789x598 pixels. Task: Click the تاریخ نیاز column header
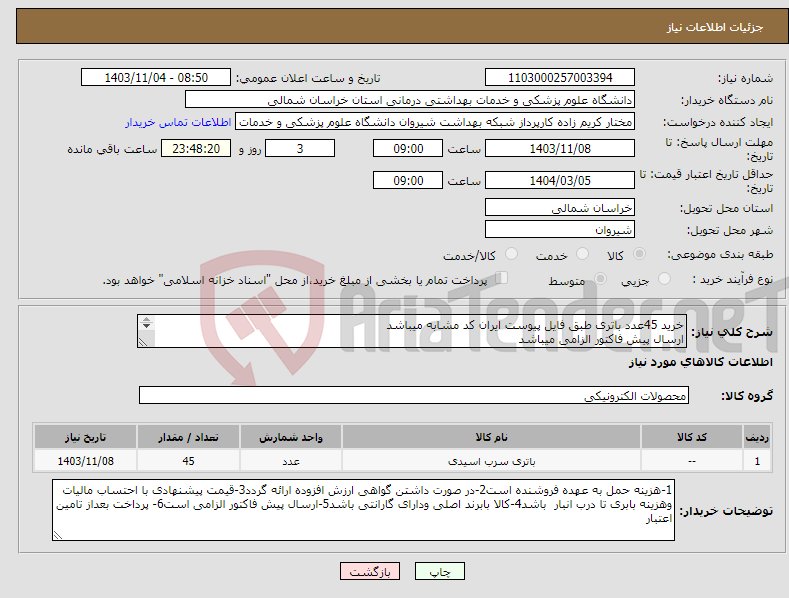click(x=86, y=437)
